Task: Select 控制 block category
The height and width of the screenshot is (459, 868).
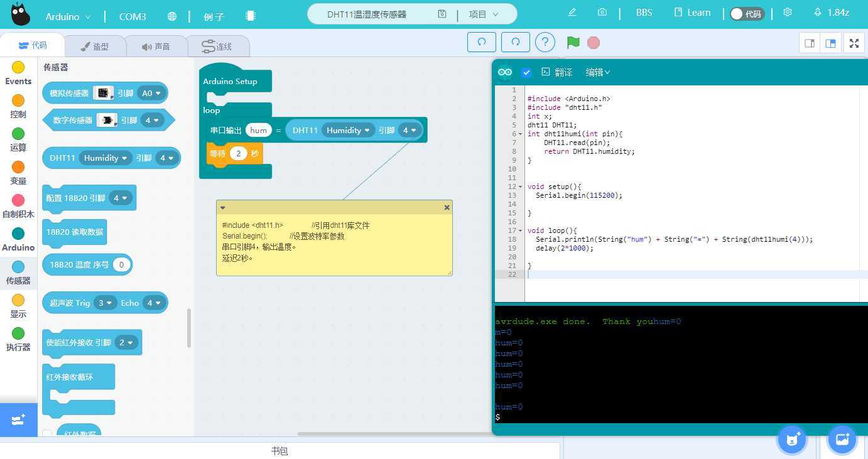Action: pos(18,107)
